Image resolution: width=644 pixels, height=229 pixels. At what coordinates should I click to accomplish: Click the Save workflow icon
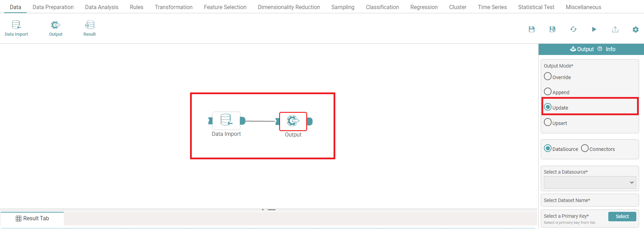tap(531, 29)
